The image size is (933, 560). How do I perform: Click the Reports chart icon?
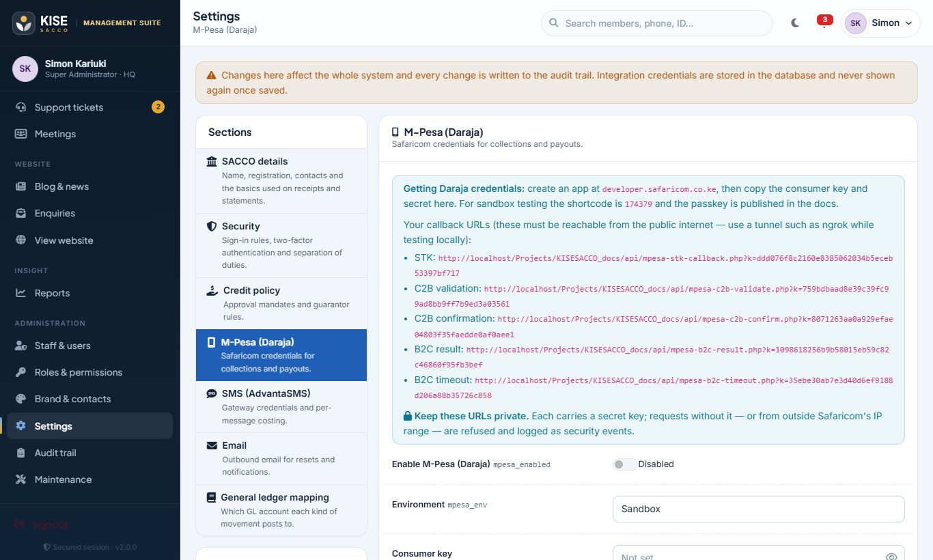(21, 293)
